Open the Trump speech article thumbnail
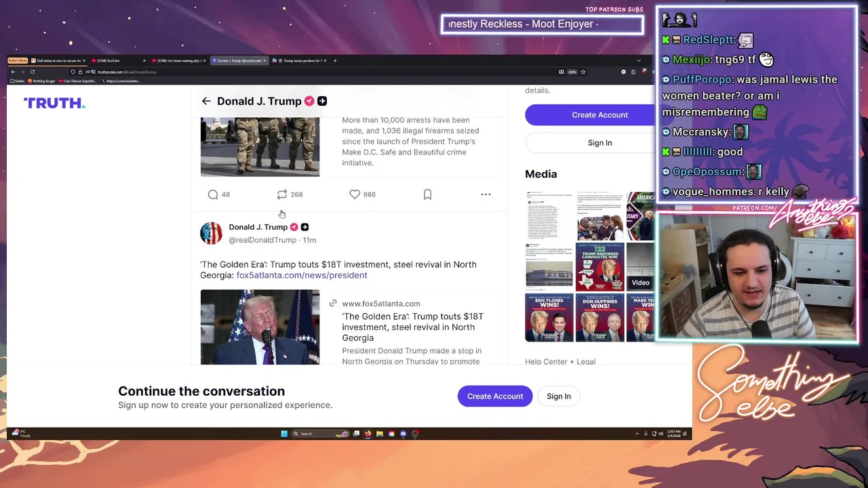The height and width of the screenshot is (488, 868). (x=260, y=327)
